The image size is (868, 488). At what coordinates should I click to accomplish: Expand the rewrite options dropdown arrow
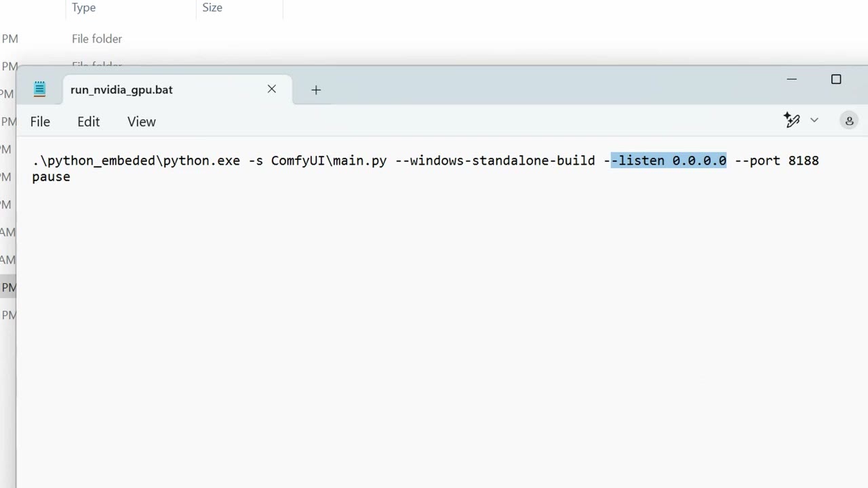click(814, 120)
